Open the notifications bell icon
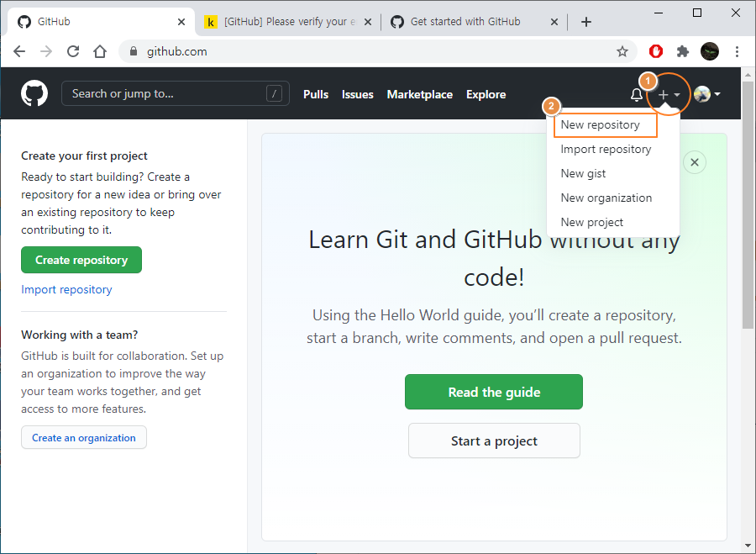The image size is (756, 554). click(636, 95)
